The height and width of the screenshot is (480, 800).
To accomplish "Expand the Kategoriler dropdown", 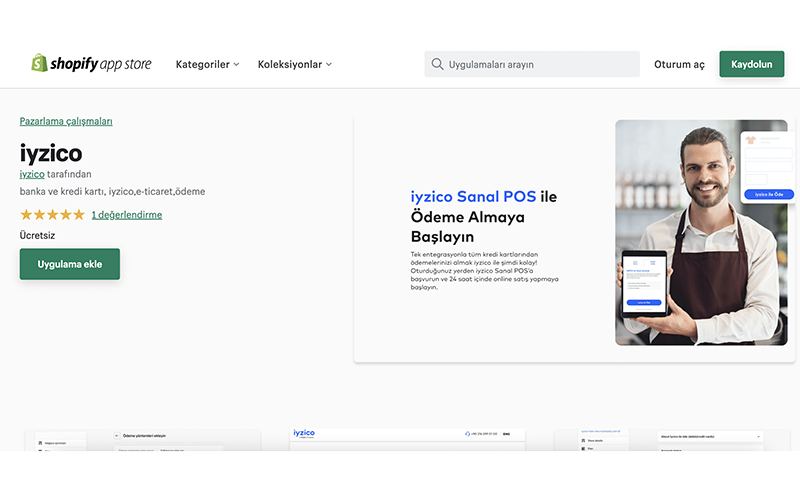I will tap(207, 64).
